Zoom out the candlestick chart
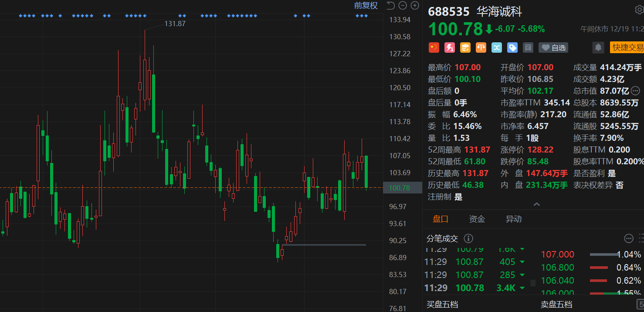This screenshot has height=312, width=644. pyautogui.click(x=403, y=6)
